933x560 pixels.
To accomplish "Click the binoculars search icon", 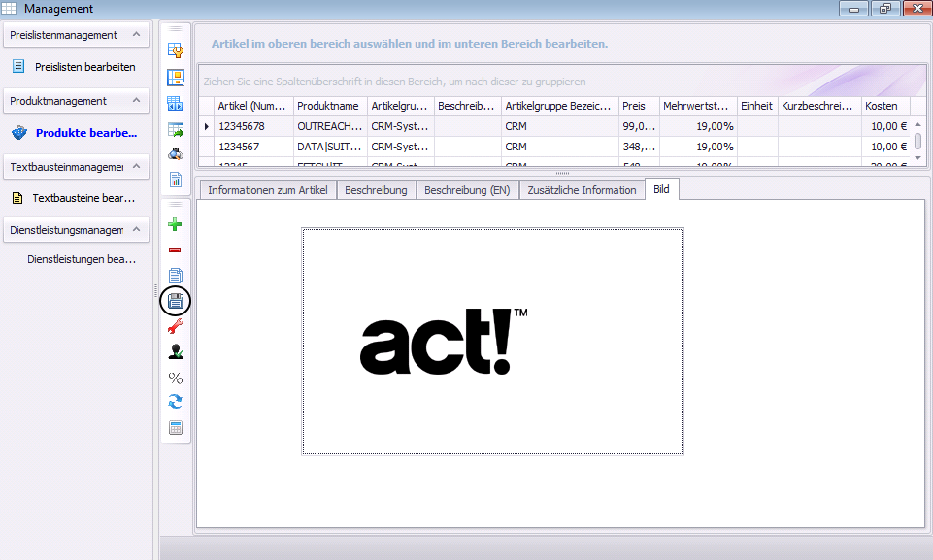I will click(176, 154).
